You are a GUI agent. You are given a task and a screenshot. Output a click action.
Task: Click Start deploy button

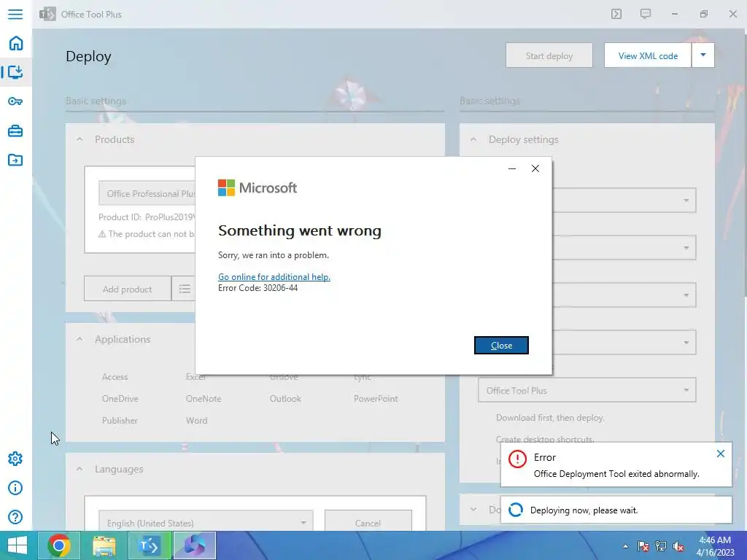pyautogui.click(x=549, y=55)
